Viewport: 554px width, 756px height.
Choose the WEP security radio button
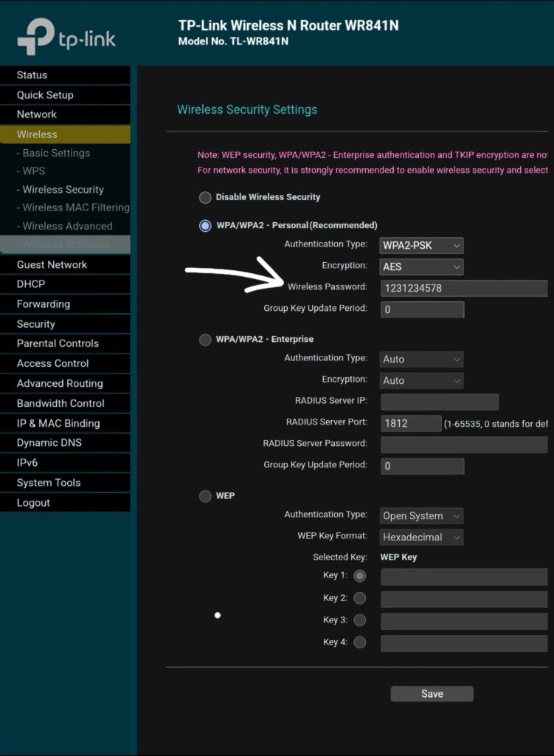click(205, 496)
